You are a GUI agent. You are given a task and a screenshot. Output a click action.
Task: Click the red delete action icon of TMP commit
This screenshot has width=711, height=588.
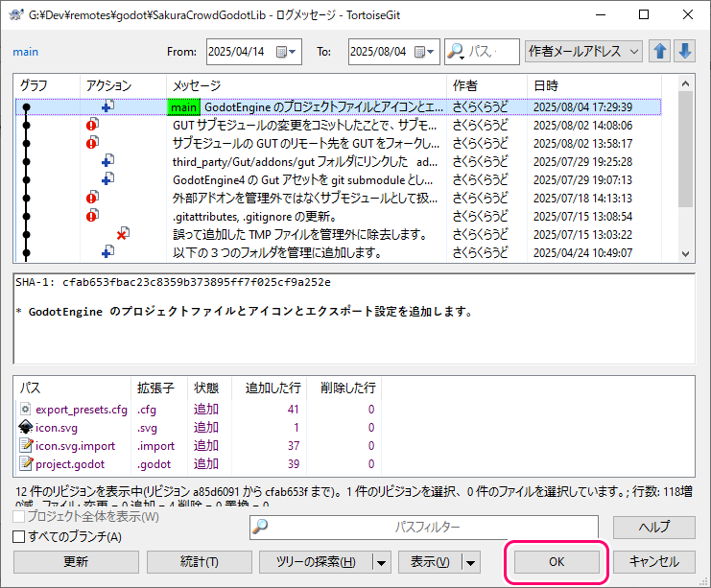(x=123, y=234)
